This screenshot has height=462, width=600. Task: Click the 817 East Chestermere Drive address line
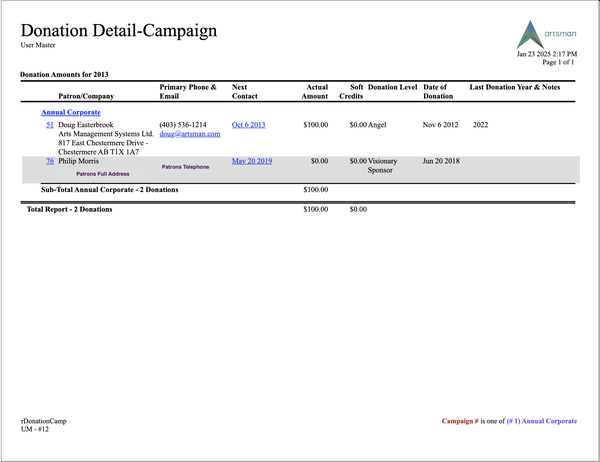(x=103, y=143)
